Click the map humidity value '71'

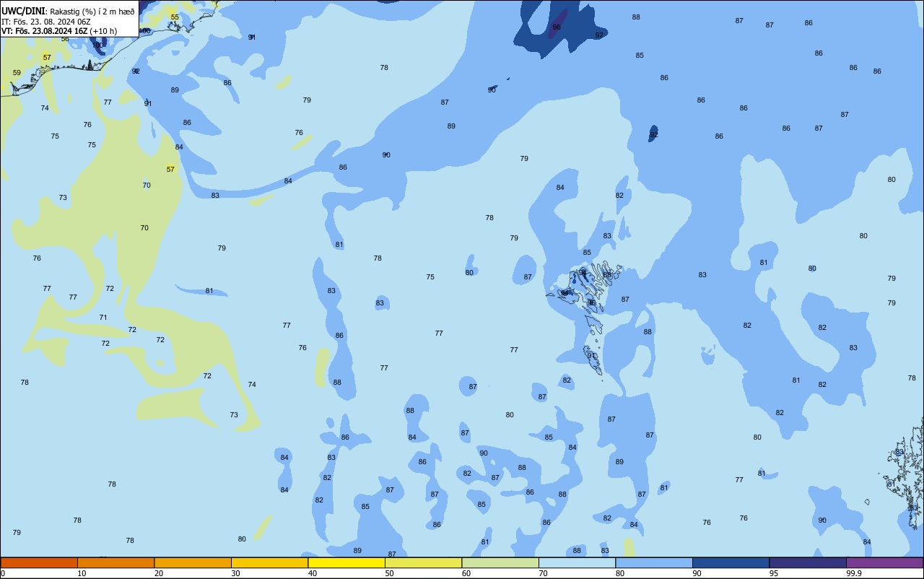pyautogui.click(x=103, y=318)
